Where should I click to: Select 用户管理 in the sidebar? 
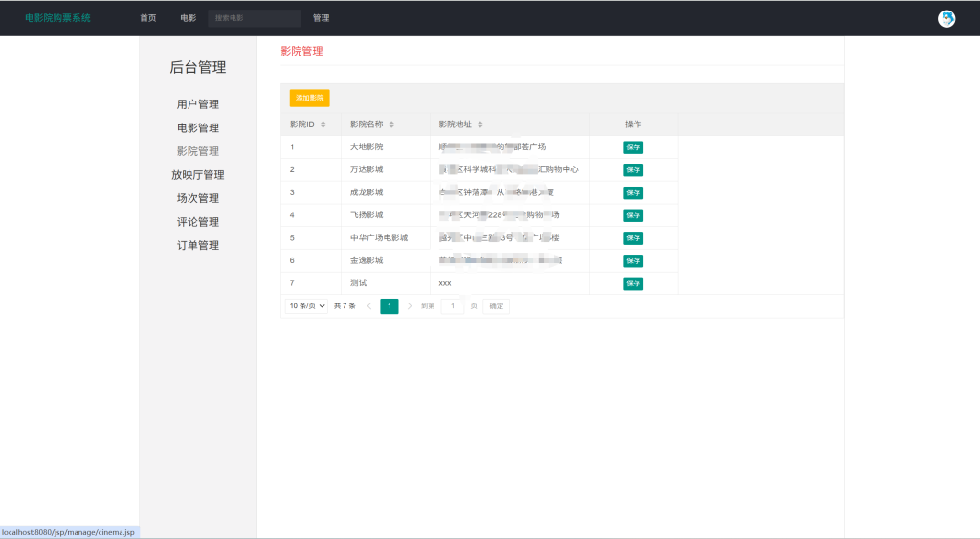coord(197,104)
